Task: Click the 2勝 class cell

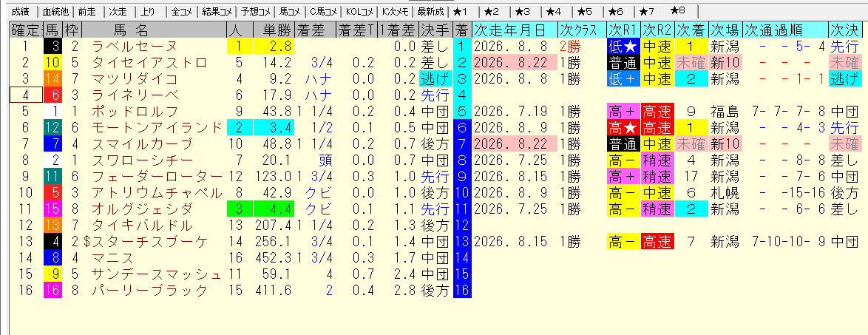Action: pyautogui.click(x=570, y=47)
